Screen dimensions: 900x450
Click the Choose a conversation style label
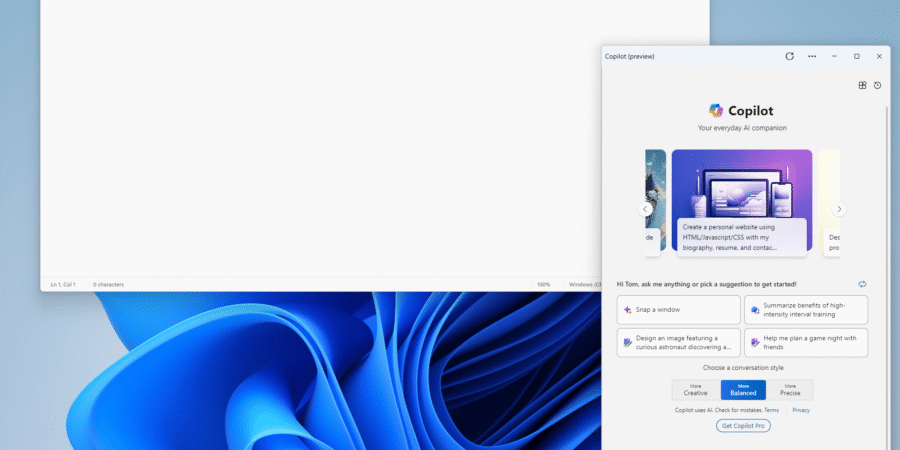[743, 368]
